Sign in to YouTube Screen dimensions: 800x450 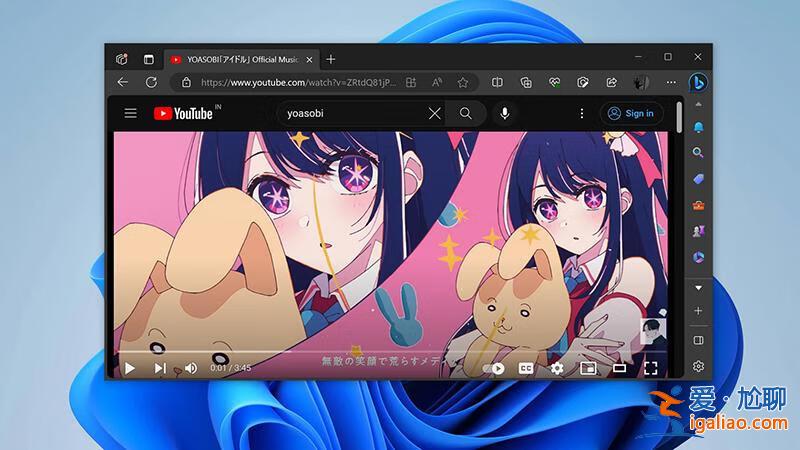631,113
